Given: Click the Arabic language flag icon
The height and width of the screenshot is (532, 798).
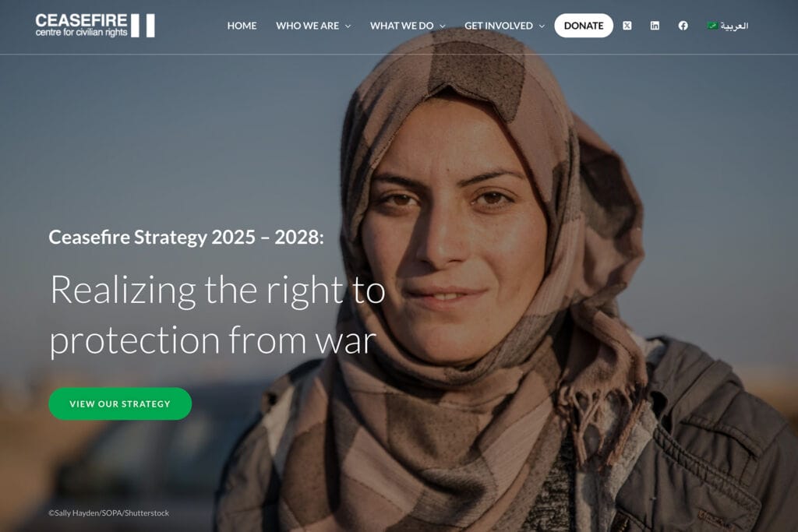Looking at the screenshot, I should [x=712, y=26].
